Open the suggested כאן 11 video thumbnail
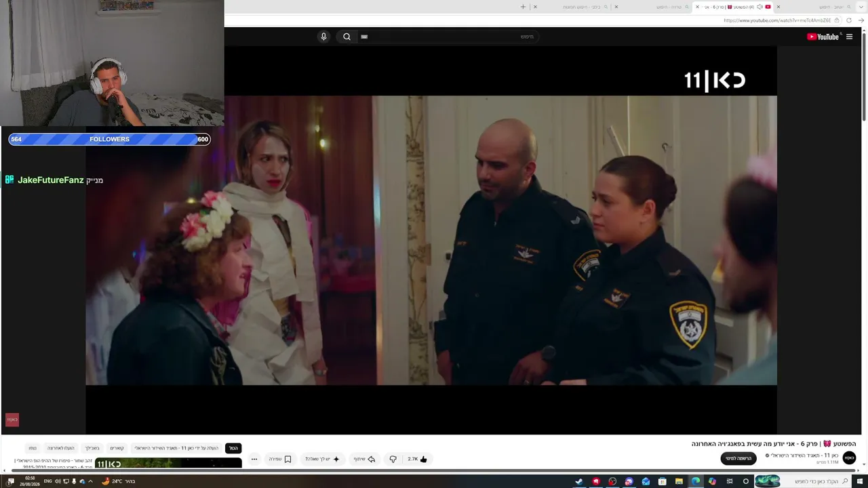868x488 pixels. [168, 463]
